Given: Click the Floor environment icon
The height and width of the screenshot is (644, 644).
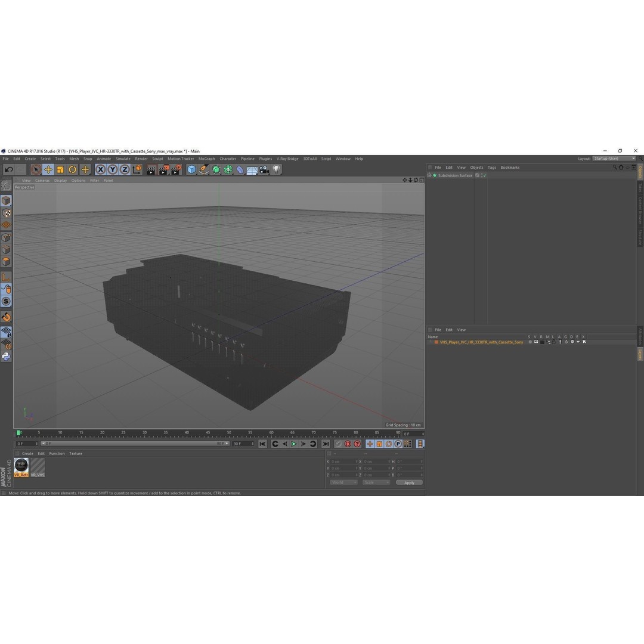Looking at the screenshot, I should (x=252, y=169).
